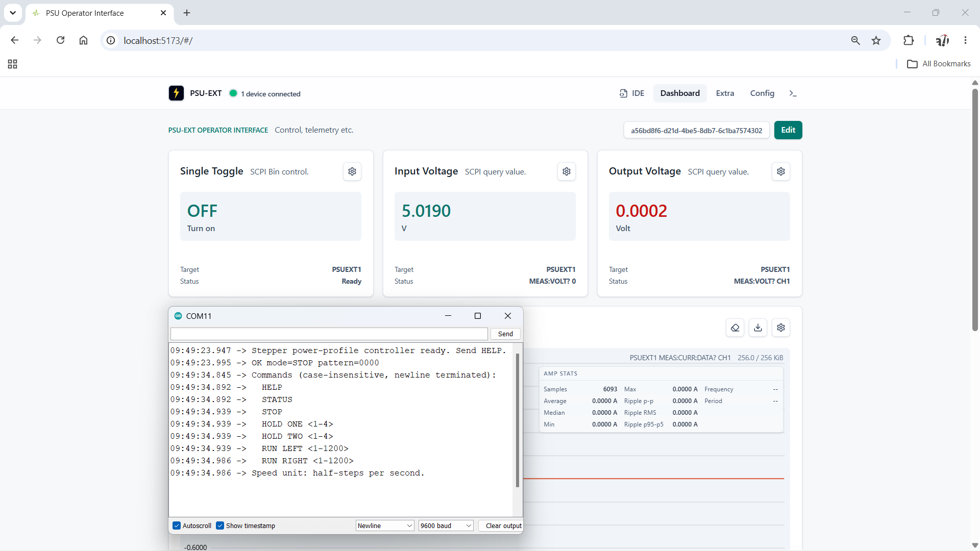Open browser extensions puzzle icon
This screenshot has width=980, height=551.
[909, 40]
